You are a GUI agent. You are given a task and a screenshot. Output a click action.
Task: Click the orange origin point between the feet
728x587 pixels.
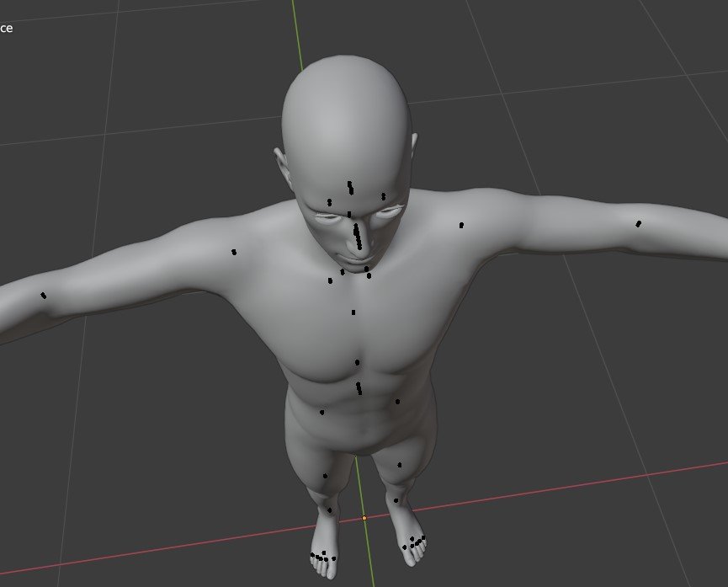364,518
